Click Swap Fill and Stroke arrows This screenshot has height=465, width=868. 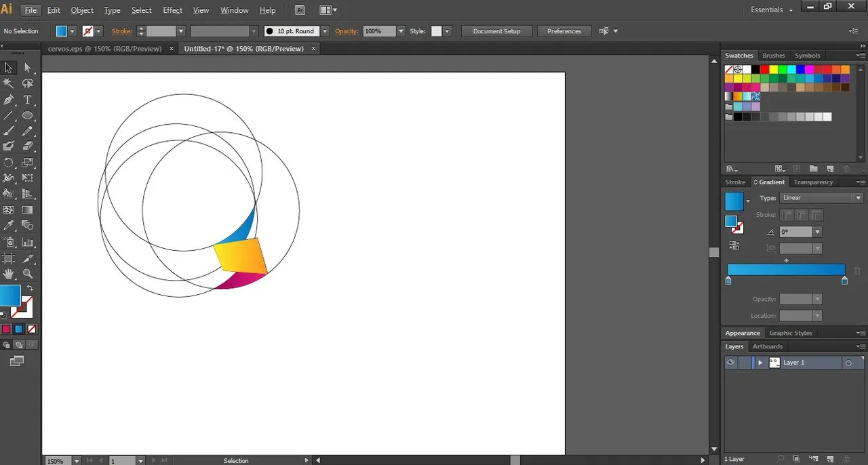30,289
